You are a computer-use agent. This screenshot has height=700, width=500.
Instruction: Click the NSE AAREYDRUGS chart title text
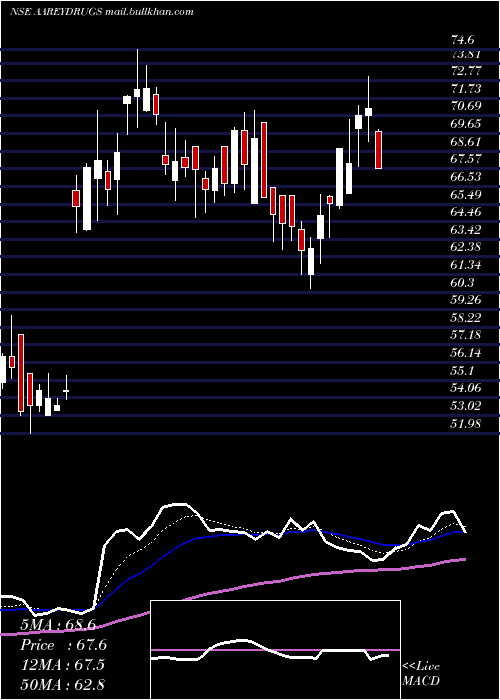[x=102, y=12]
